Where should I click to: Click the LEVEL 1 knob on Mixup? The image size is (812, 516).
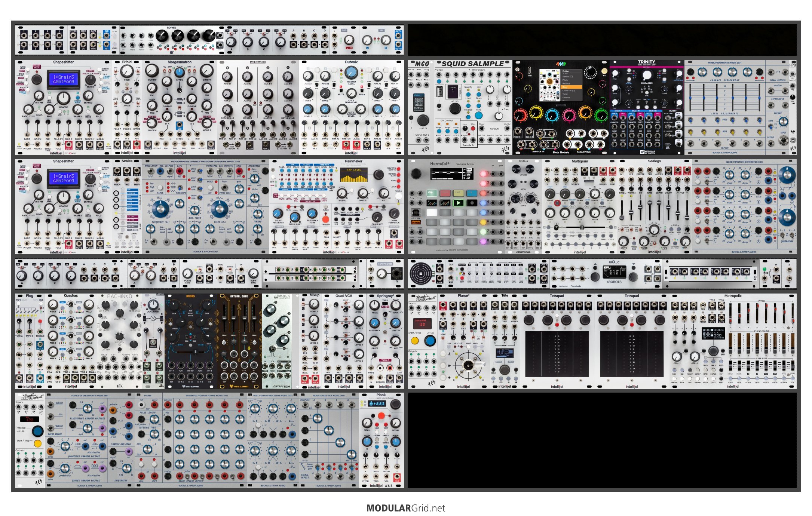tap(314, 305)
